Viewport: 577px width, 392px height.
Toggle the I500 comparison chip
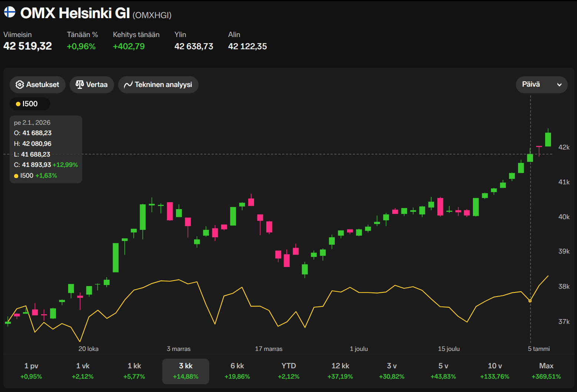click(x=30, y=104)
